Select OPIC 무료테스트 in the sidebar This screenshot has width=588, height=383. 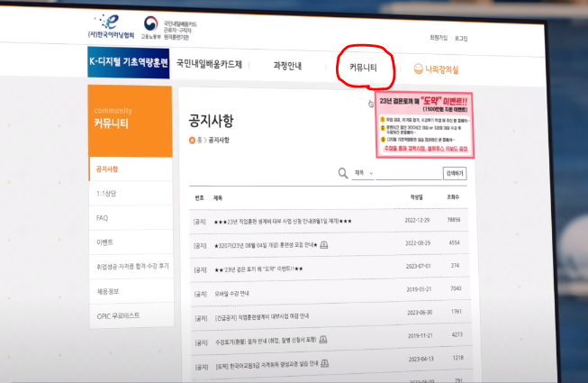click(x=131, y=315)
